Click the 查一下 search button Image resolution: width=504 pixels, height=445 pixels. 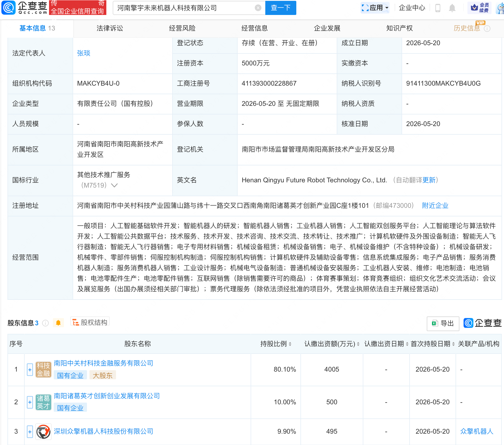coord(281,8)
